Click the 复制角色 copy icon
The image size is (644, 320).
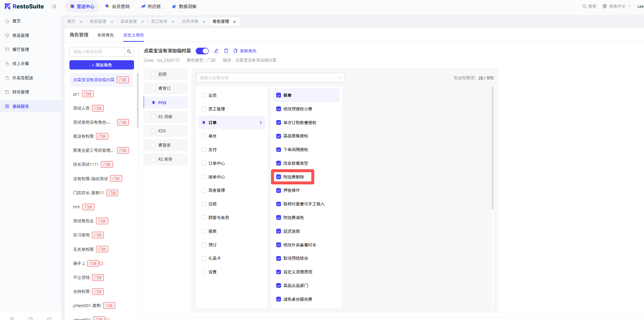(236, 51)
